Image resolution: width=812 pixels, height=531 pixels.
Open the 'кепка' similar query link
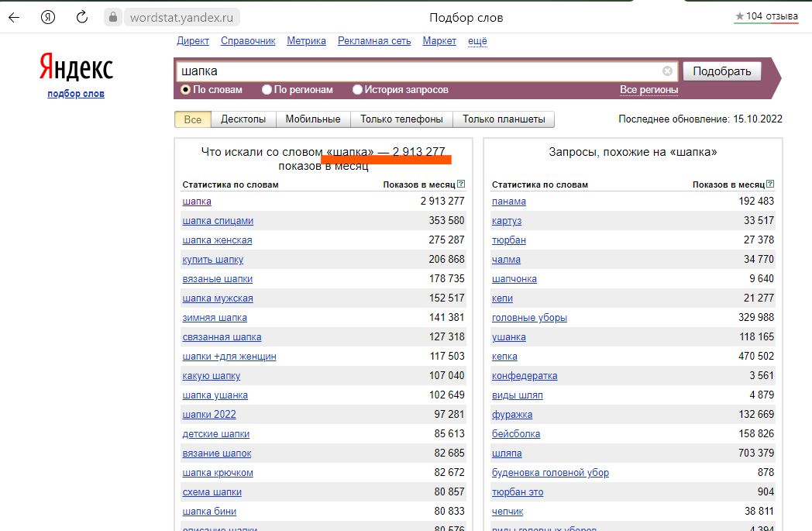coord(504,357)
